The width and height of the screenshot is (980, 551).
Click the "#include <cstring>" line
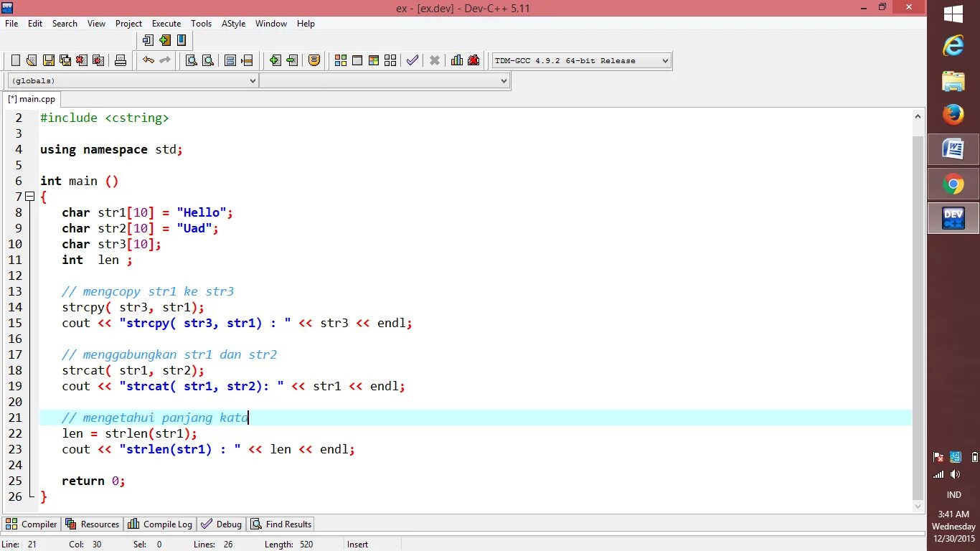click(x=105, y=118)
